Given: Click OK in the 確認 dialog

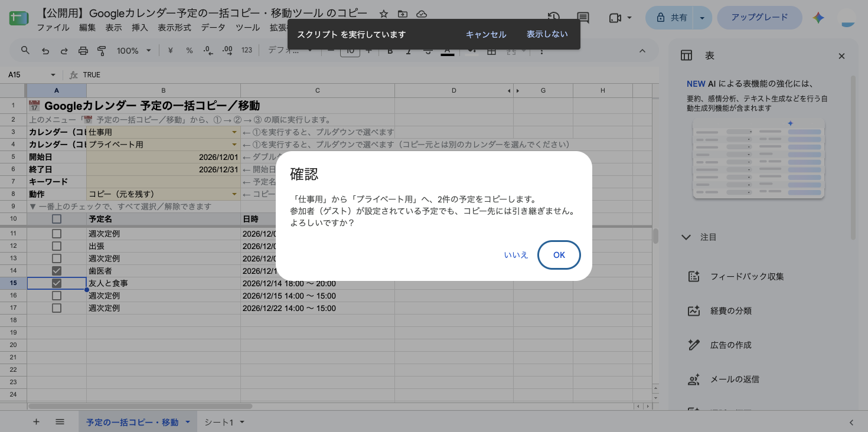Looking at the screenshot, I should tap(559, 255).
